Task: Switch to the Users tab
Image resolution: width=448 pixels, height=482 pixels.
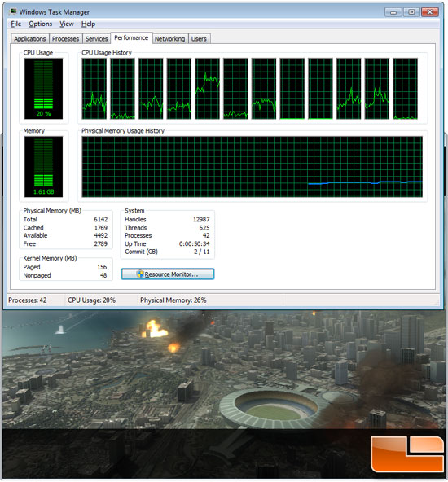Action: [199, 39]
